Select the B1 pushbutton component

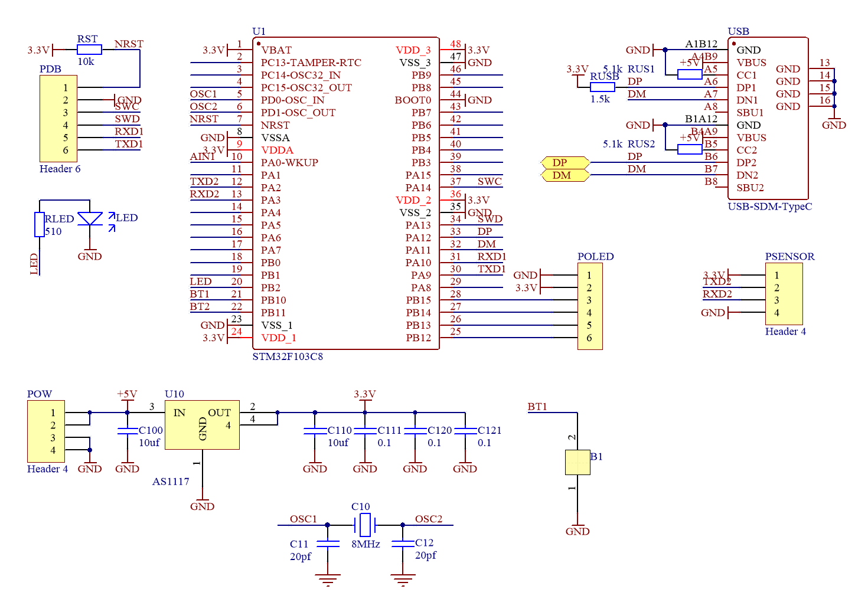point(577,462)
